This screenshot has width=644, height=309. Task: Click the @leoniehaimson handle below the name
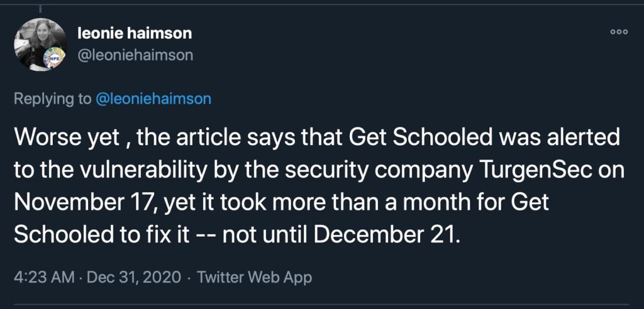click(x=135, y=55)
